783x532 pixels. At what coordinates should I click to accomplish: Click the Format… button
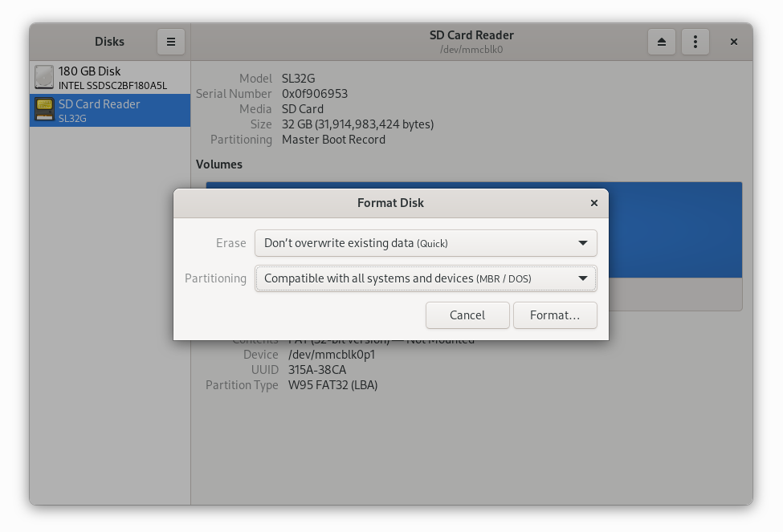555,315
